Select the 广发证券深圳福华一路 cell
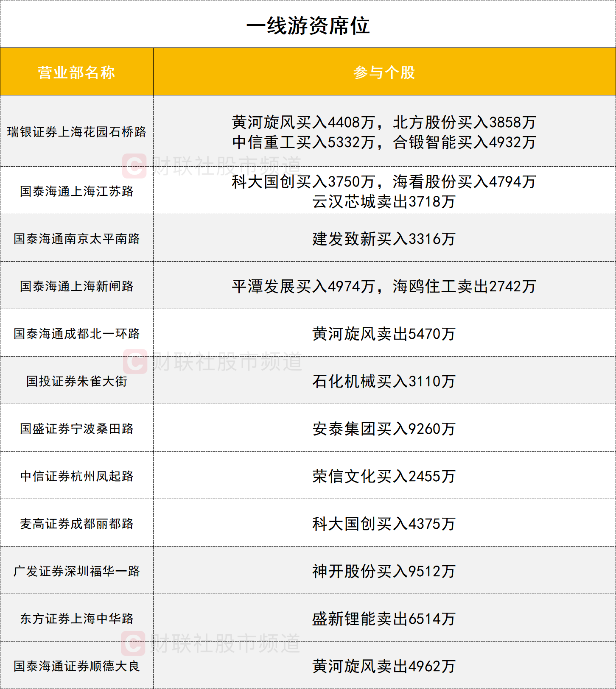 76,571
